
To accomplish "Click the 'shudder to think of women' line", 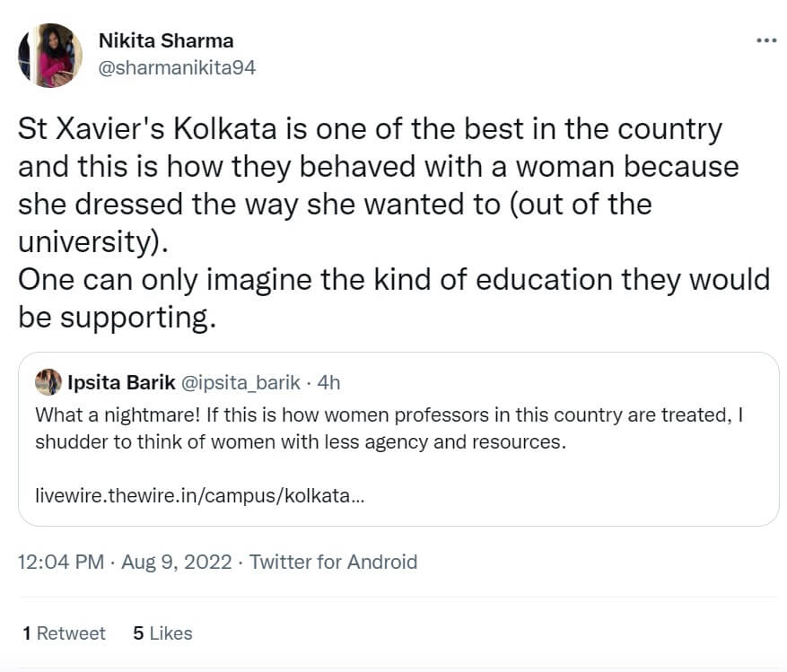I will [x=301, y=442].
